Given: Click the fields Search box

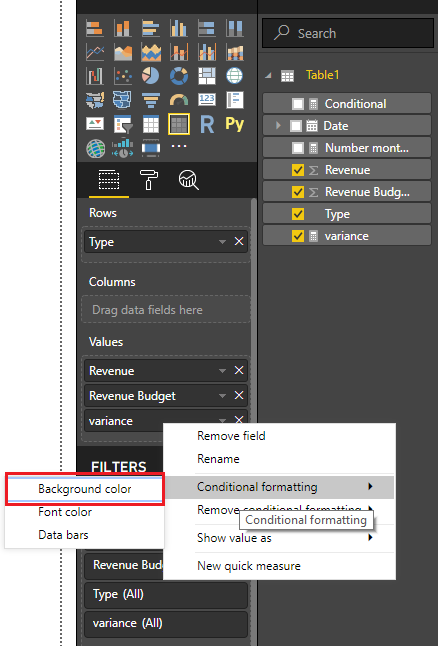Looking at the screenshot, I should point(348,33).
